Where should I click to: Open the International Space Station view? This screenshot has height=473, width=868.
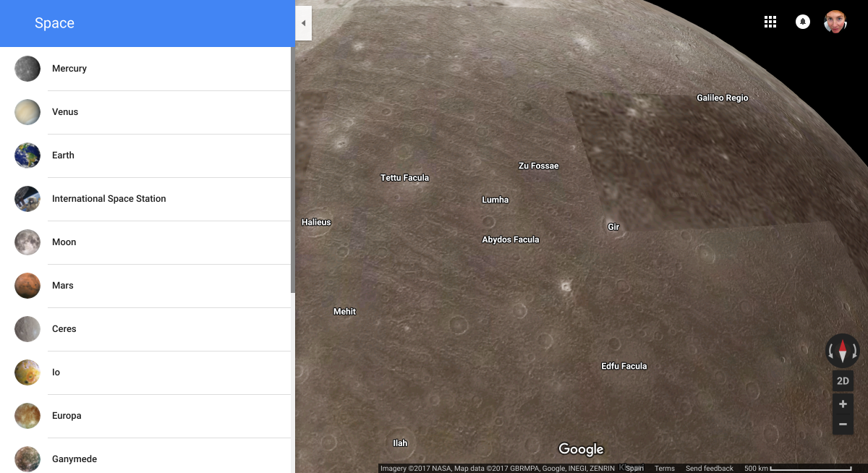pyautogui.click(x=109, y=199)
